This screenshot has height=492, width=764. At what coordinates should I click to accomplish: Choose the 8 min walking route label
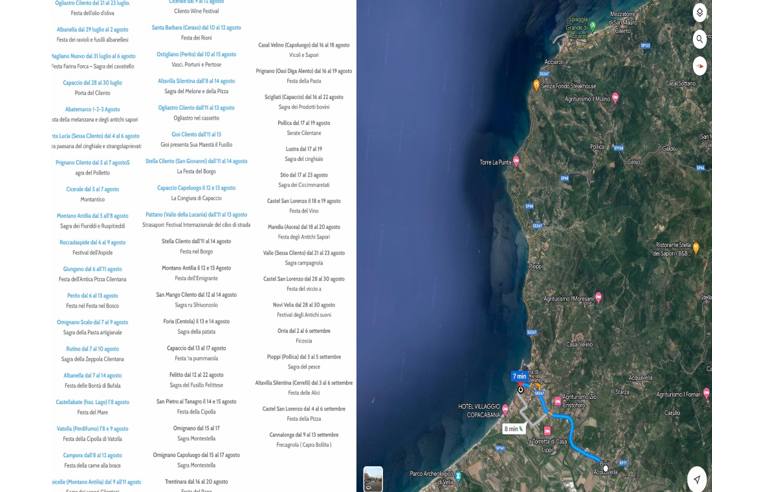(x=514, y=428)
